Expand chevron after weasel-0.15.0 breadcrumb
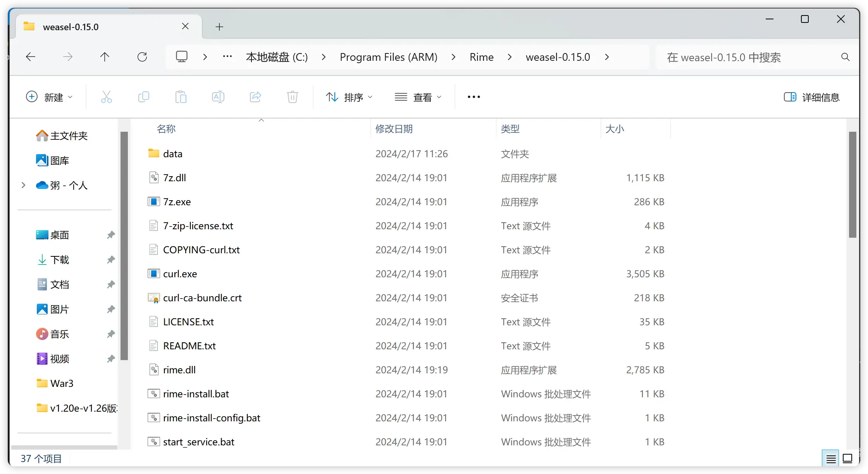The image size is (868, 474). (607, 57)
